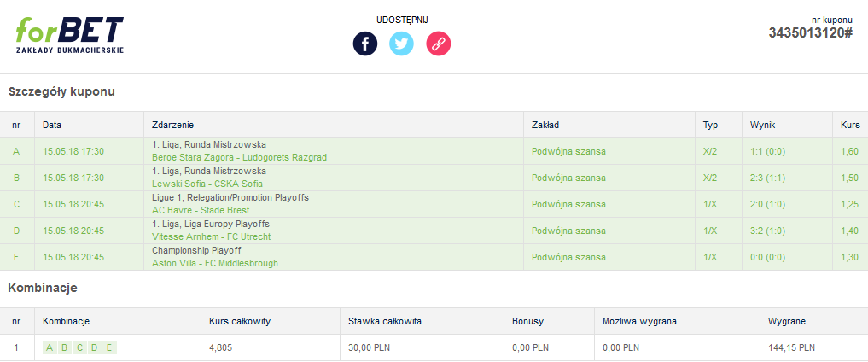Click coupon number 3435013120#
This screenshot has width=868, height=362.
point(810,33)
